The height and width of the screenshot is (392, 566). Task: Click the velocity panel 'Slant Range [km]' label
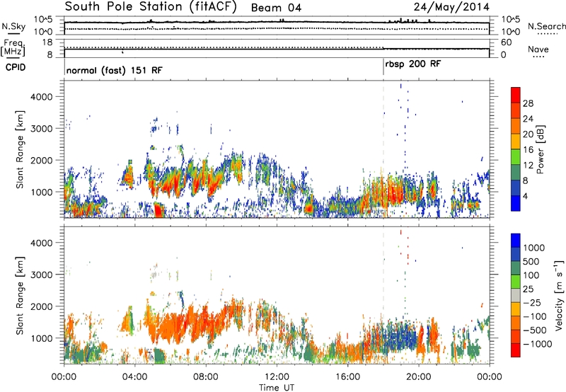[x=20, y=296]
